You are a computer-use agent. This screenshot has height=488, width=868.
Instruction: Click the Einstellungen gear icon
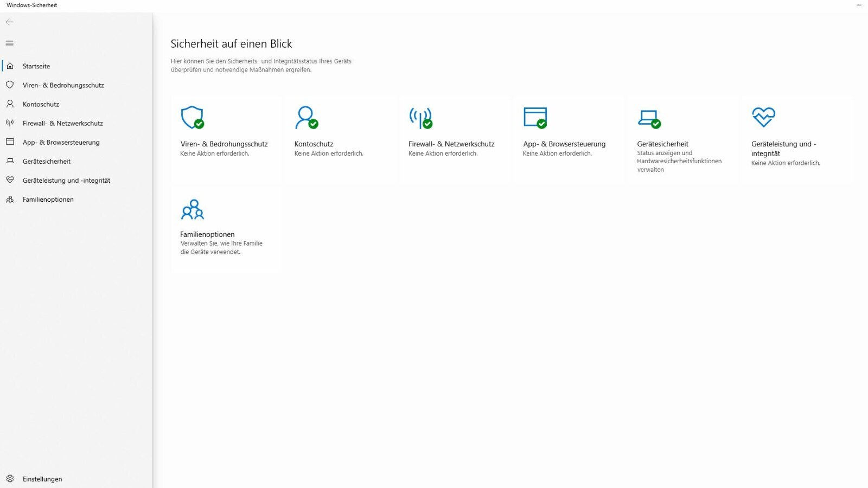click(10, 479)
